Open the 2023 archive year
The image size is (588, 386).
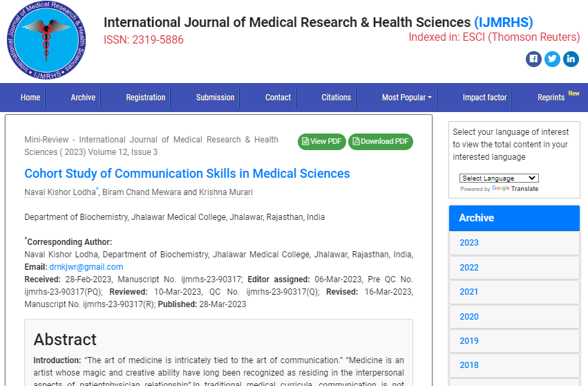(x=469, y=243)
